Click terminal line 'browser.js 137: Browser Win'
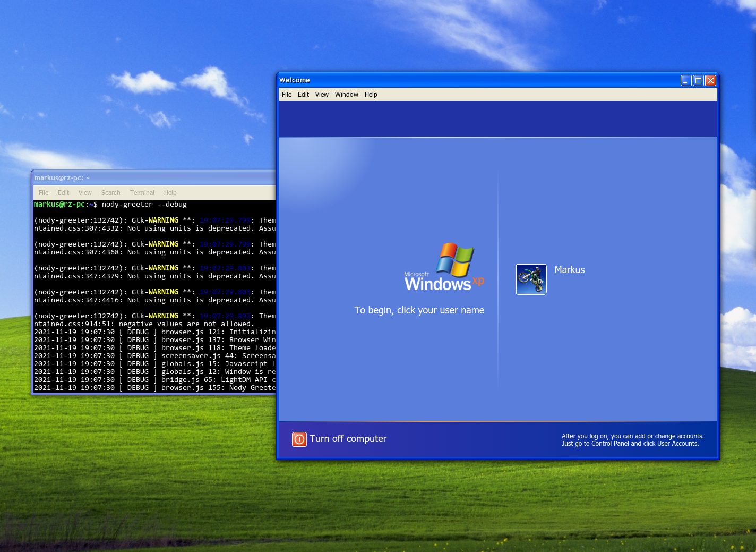 coord(155,340)
